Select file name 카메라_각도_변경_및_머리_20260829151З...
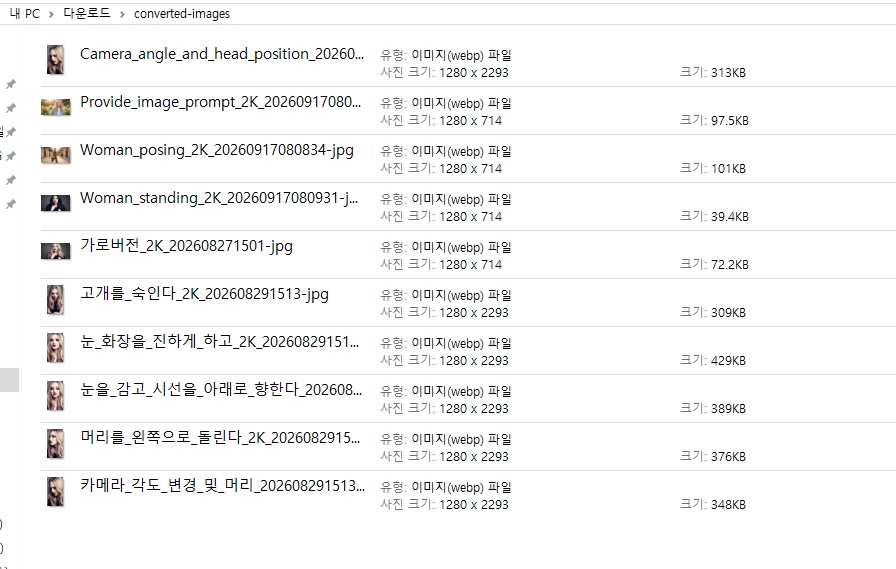The height and width of the screenshot is (569, 896). click(x=222, y=486)
